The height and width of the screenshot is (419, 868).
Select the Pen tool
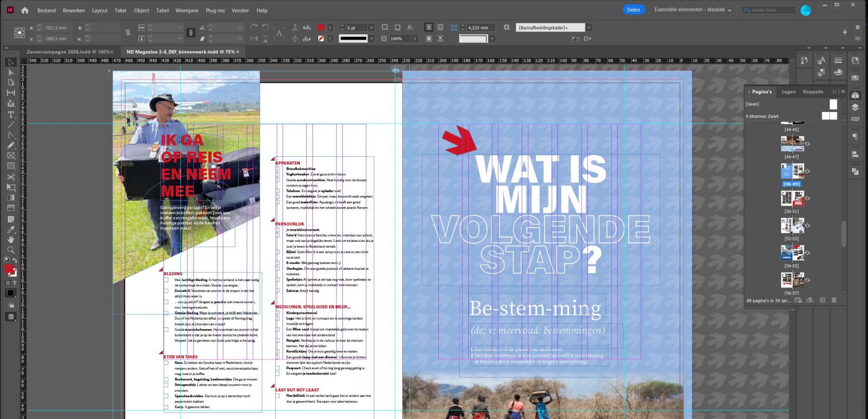(11, 135)
